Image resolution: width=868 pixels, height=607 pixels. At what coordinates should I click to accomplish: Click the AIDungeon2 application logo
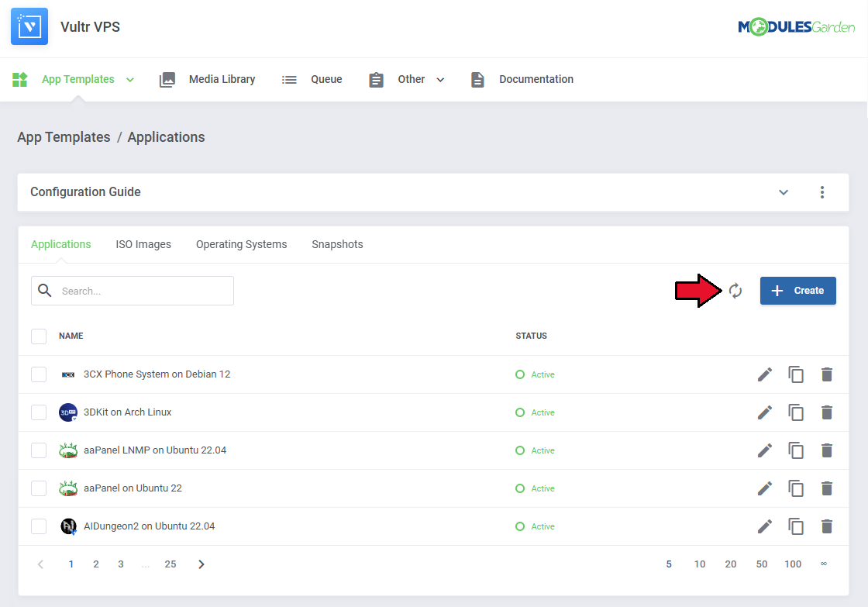coord(68,526)
